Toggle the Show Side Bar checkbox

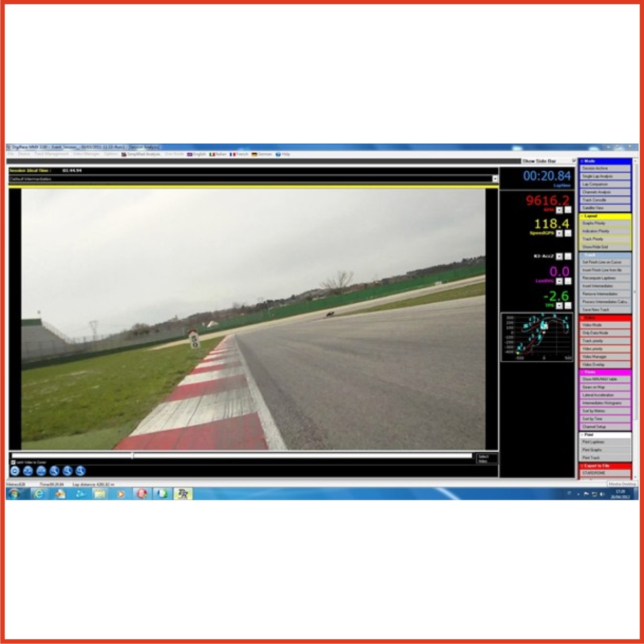click(574, 161)
